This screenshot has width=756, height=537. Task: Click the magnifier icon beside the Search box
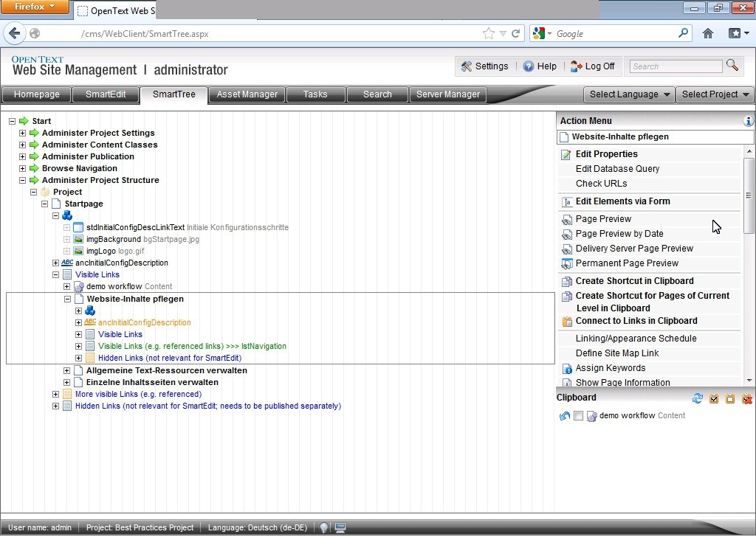pyautogui.click(x=732, y=66)
